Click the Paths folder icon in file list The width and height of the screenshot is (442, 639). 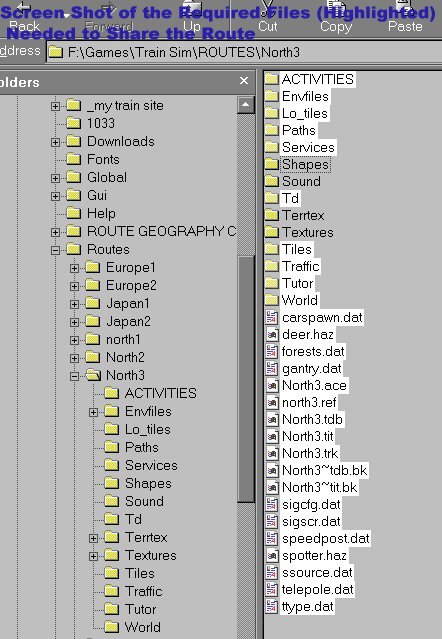(x=271, y=130)
